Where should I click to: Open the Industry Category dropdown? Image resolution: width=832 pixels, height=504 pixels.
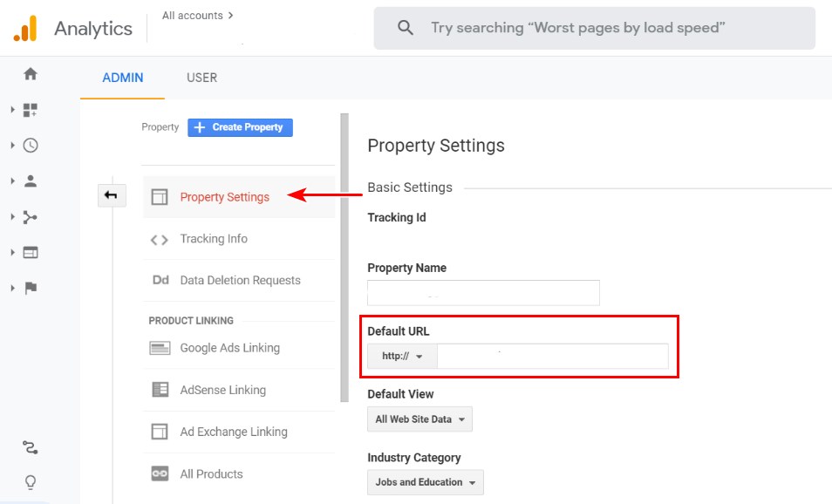coord(425,482)
